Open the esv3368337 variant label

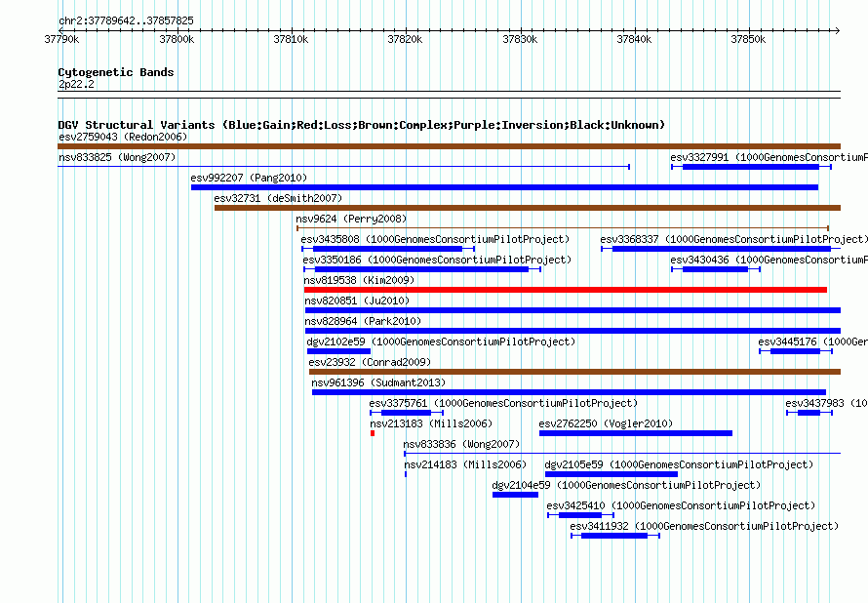734,239
